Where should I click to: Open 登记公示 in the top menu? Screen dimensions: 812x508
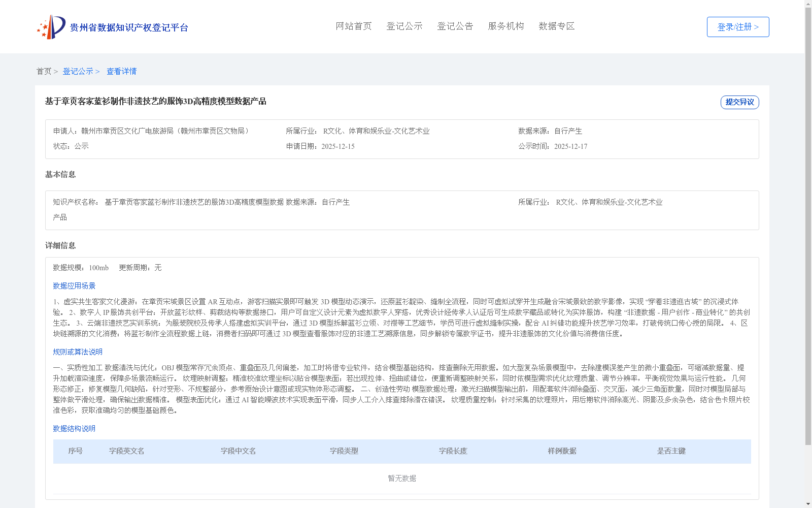click(404, 26)
